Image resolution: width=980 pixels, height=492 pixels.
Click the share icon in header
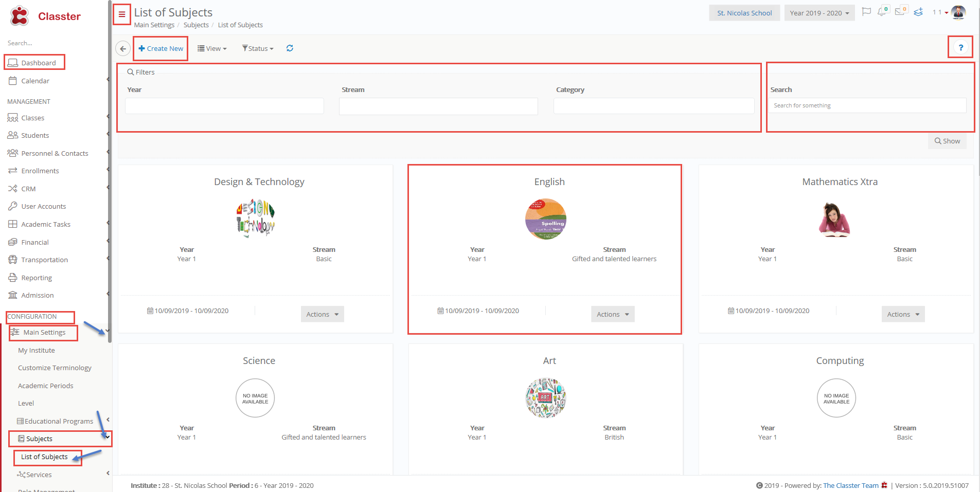918,12
